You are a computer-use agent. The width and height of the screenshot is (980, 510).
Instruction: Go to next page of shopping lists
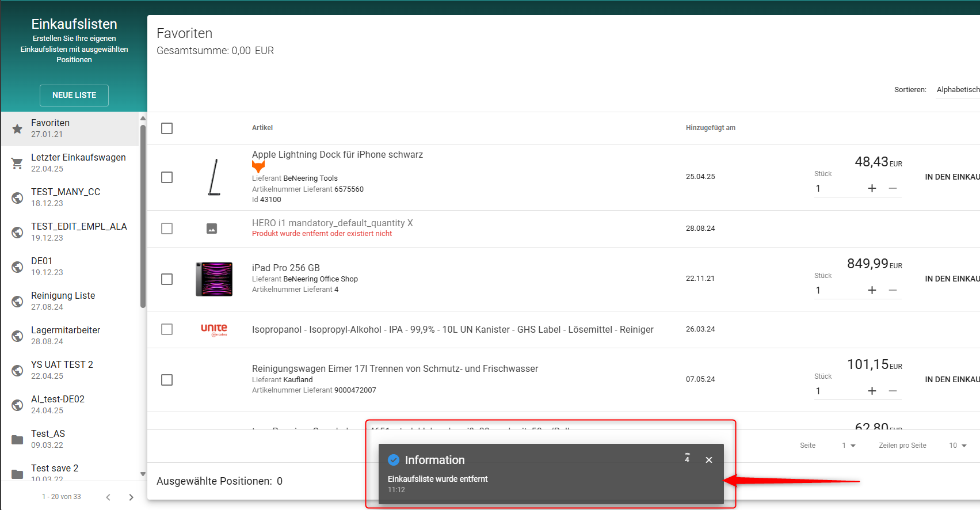point(131,497)
